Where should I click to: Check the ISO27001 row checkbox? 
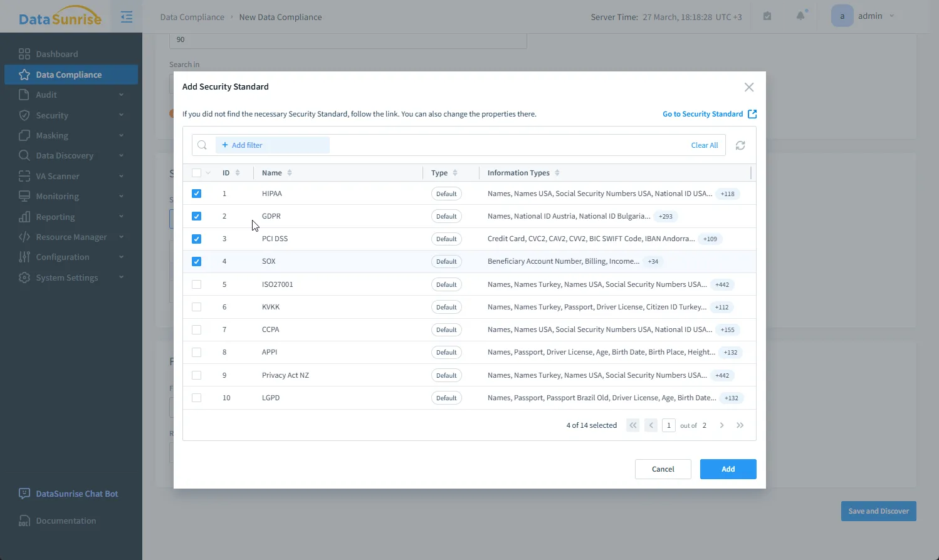coord(197,284)
